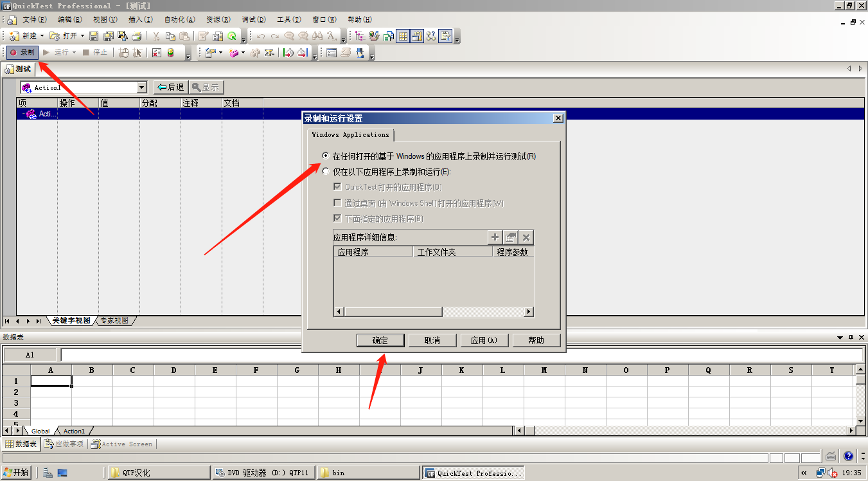Click the edit application icon in dialog

(511, 237)
